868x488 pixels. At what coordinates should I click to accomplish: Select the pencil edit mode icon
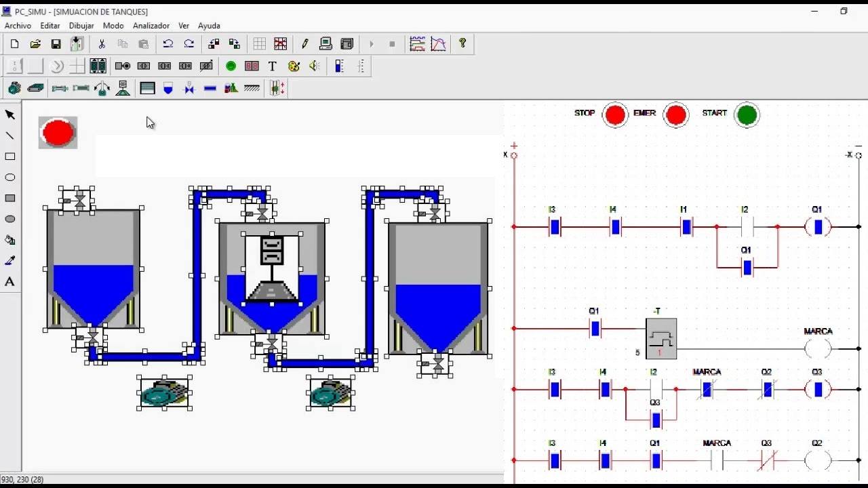point(305,44)
